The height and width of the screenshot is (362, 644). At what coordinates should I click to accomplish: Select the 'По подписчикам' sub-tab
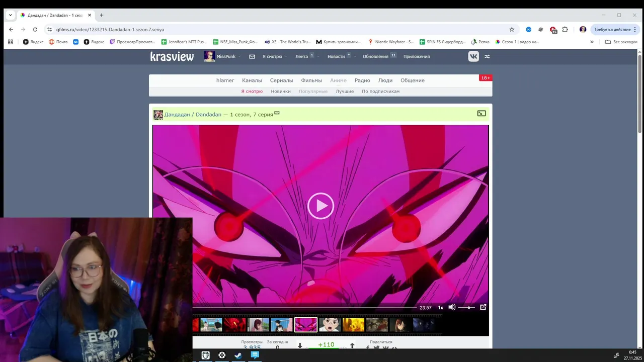click(381, 92)
